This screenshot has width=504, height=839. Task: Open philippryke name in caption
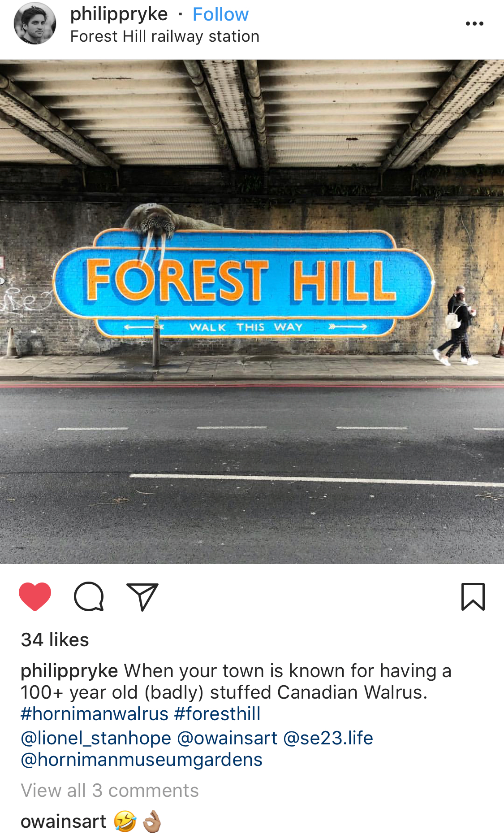pos(69,671)
